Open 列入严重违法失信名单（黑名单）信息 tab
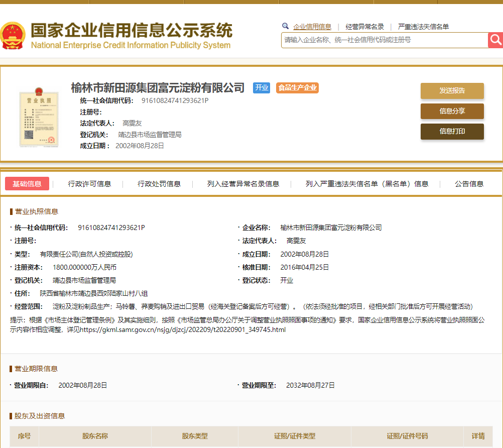The width and height of the screenshot is (503, 448). click(367, 184)
